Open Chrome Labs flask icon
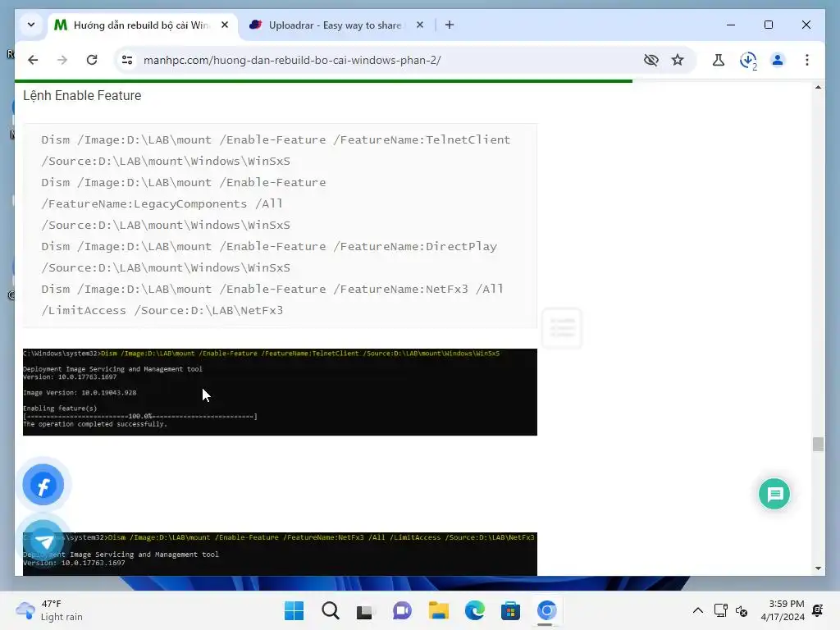This screenshot has height=630, width=840. tap(719, 60)
